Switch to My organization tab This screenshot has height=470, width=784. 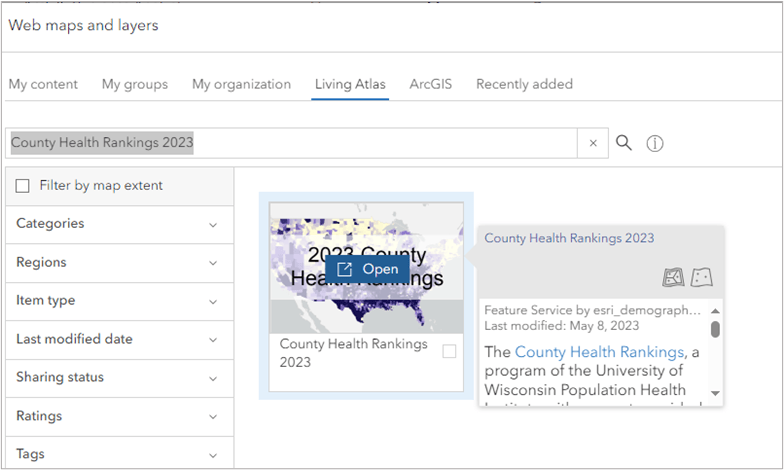(x=242, y=84)
